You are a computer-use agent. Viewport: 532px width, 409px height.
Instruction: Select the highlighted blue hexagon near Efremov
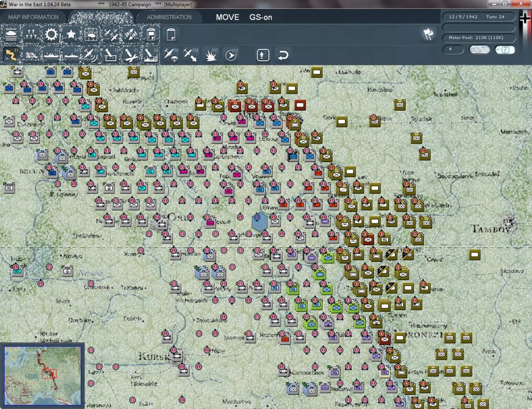(x=260, y=222)
